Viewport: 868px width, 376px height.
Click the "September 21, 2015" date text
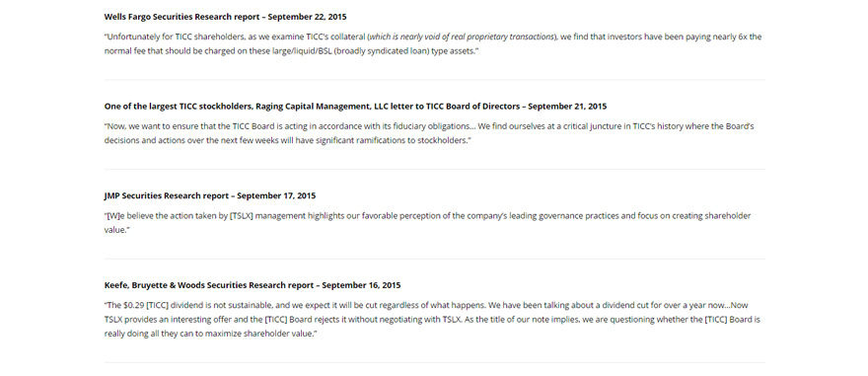coord(567,107)
